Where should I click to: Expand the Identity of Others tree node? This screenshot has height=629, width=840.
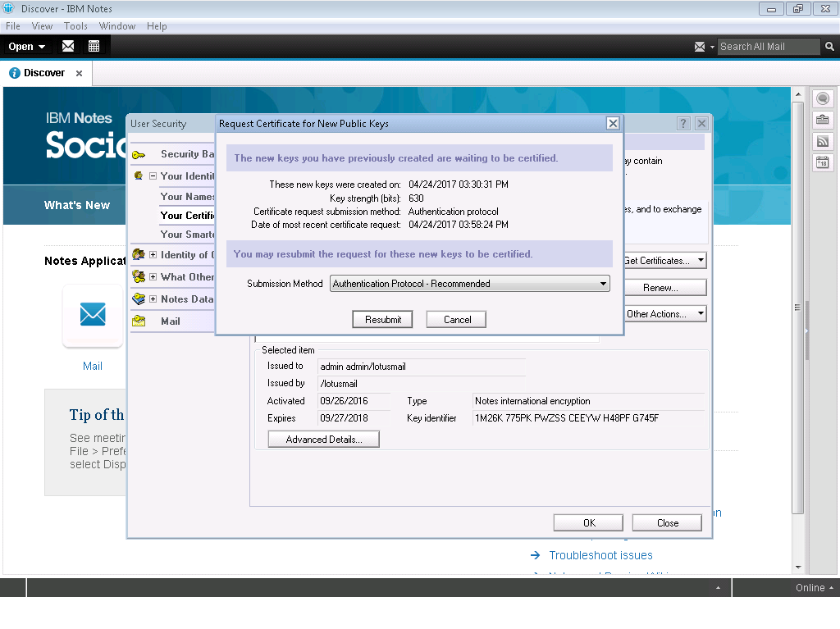153,254
